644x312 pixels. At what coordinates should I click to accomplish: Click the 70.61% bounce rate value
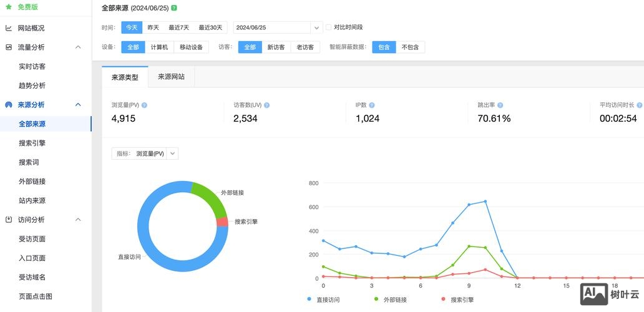coord(494,119)
